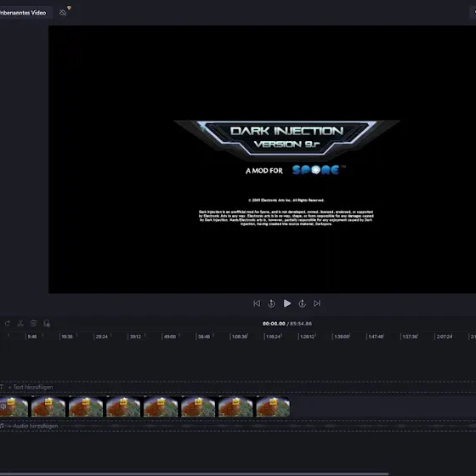
Task: Move playhead to 1:57:36 ruler mark
Action: point(410,337)
